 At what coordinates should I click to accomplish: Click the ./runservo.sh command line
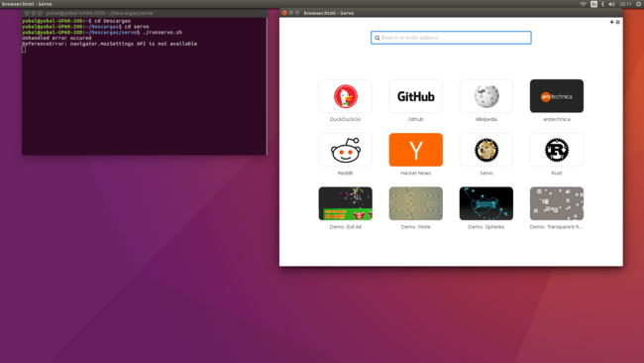(x=102, y=32)
